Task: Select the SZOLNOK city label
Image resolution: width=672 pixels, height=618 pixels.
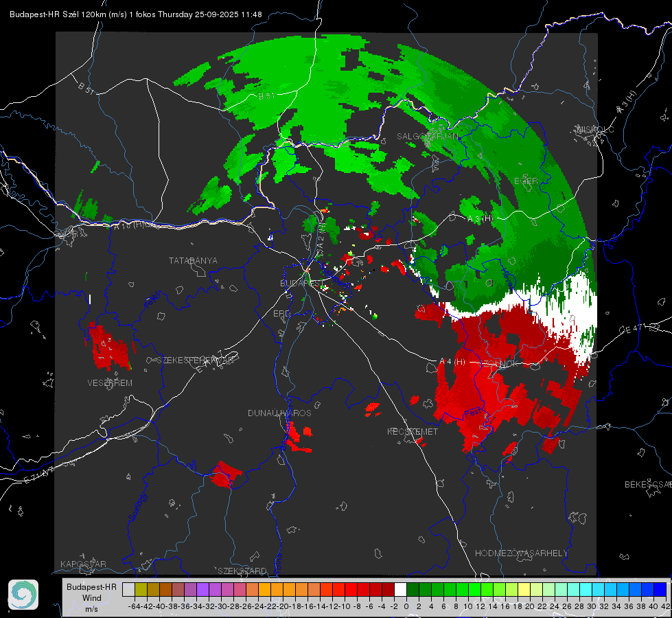Action: point(498,364)
